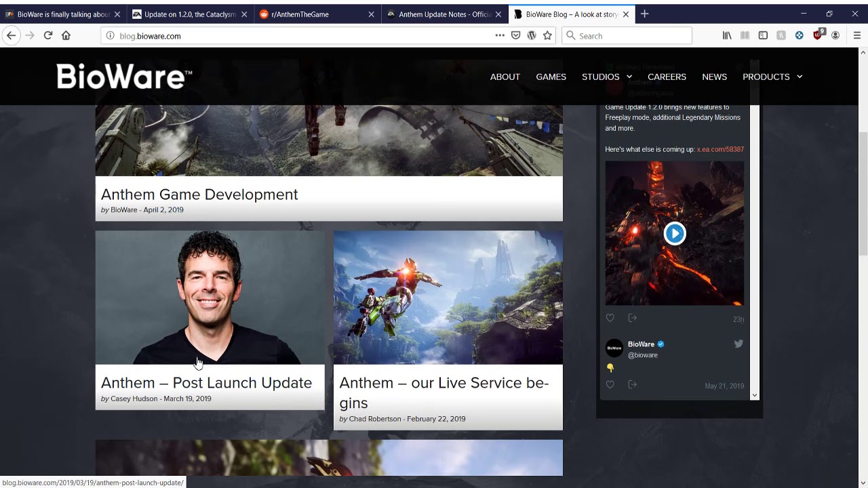The width and height of the screenshot is (868, 488).
Task: Like the Game Update 1.2.0 tweet
Action: (610, 318)
